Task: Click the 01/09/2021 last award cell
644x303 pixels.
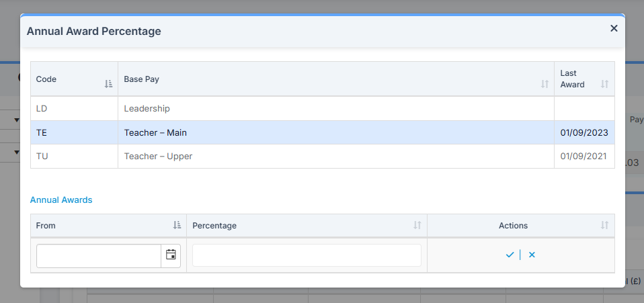Action: point(583,157)
